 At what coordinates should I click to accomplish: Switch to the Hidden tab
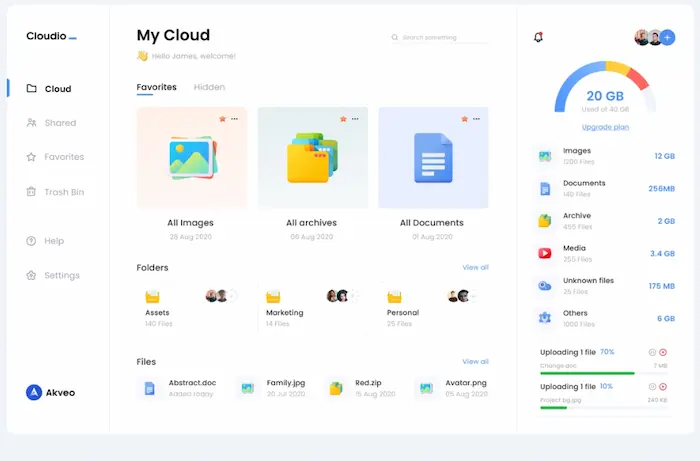pyautogui.click(x=209, y=87)
